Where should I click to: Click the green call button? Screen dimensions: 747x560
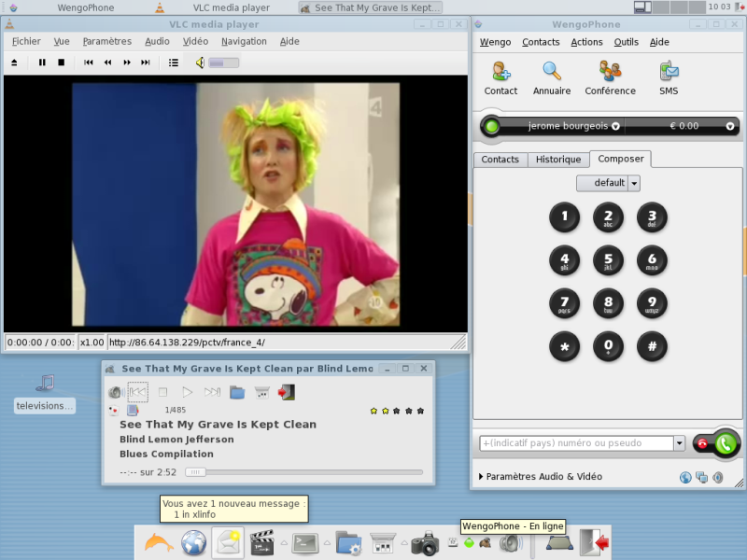[726, 444]
